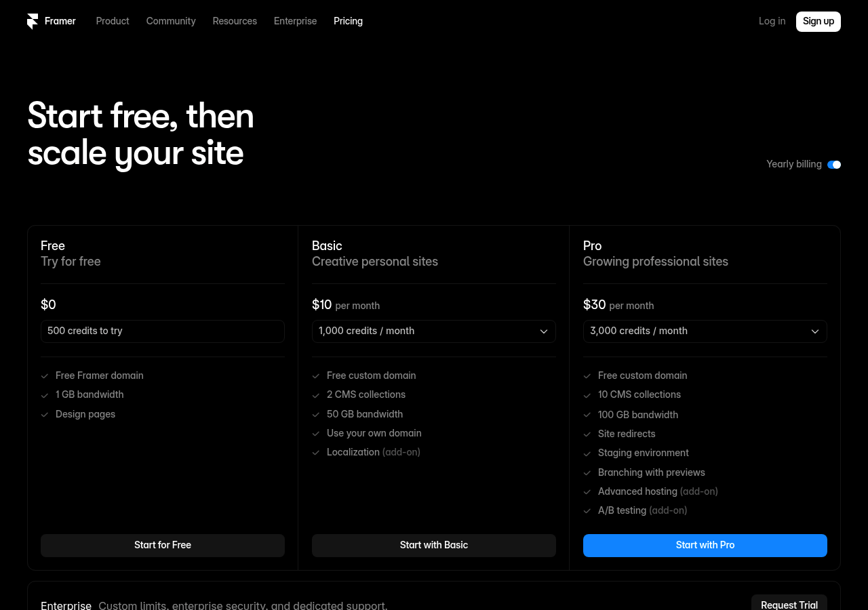Screen dimensions: 868x610
Task: Click checkmark beside 10 CMS collections
Action: pos(587,395)
